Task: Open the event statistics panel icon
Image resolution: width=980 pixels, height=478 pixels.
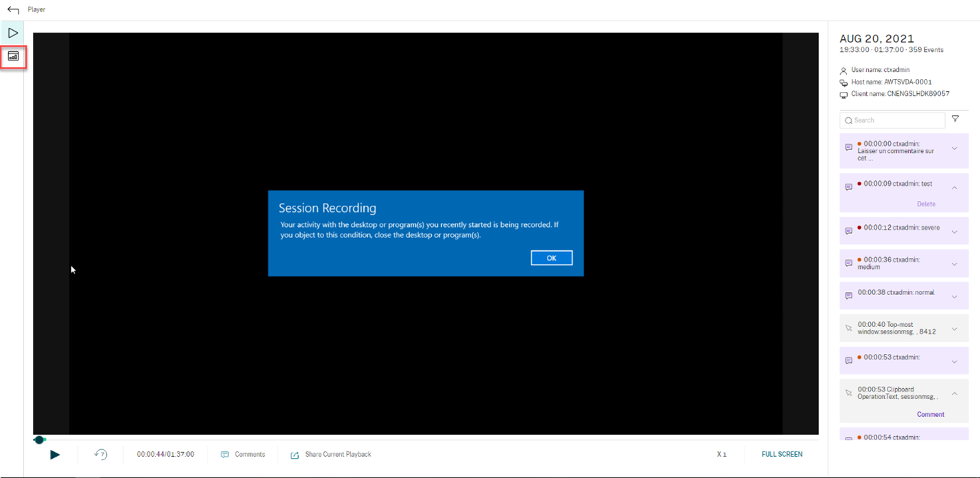Action: tap(13, 56)
